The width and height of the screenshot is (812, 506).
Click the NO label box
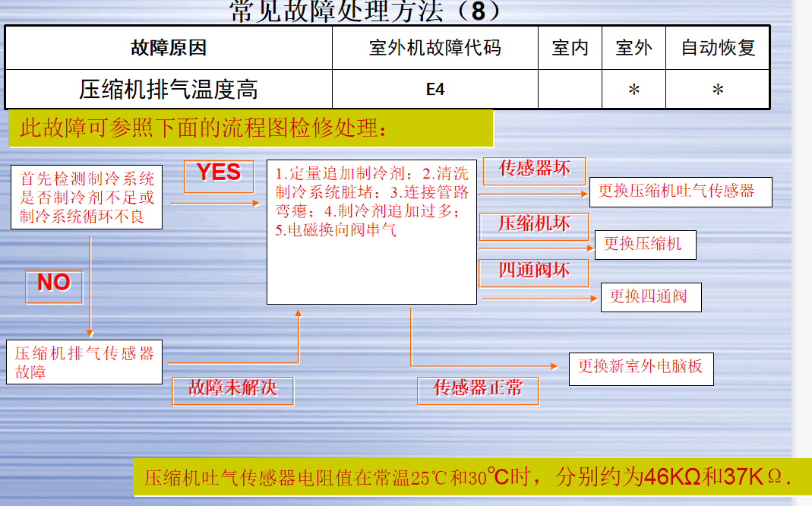pos(54,287)
